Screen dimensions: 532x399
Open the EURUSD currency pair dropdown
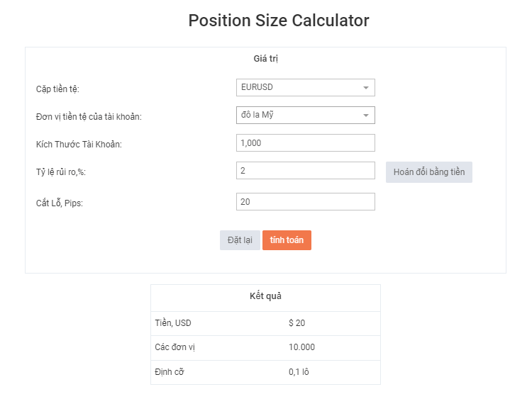pyautogui.click(x=305, y=87)
